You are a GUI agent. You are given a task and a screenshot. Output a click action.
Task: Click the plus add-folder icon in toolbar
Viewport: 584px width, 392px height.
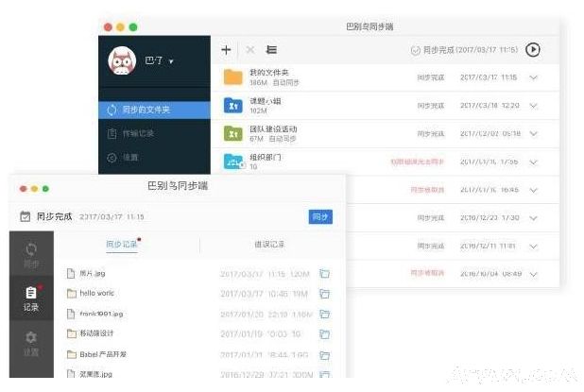(x=226, y=50)
